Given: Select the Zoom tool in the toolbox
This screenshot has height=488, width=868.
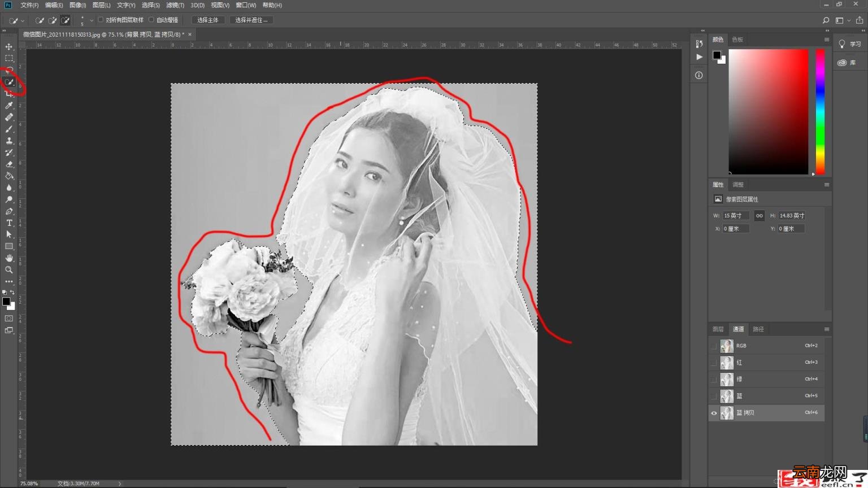Looking at the screenshot, I should (x=9, y=270).
